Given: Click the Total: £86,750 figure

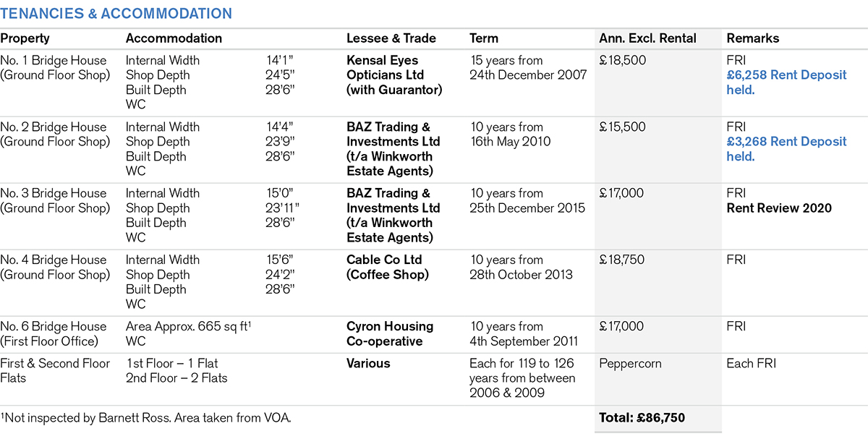Looking at the screenshot, I should point(642,417).
